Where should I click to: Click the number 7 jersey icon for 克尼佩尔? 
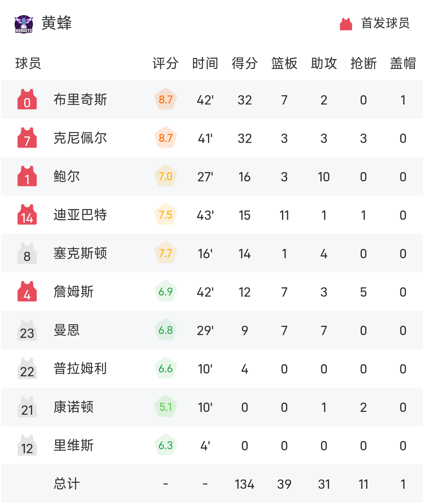27,138
